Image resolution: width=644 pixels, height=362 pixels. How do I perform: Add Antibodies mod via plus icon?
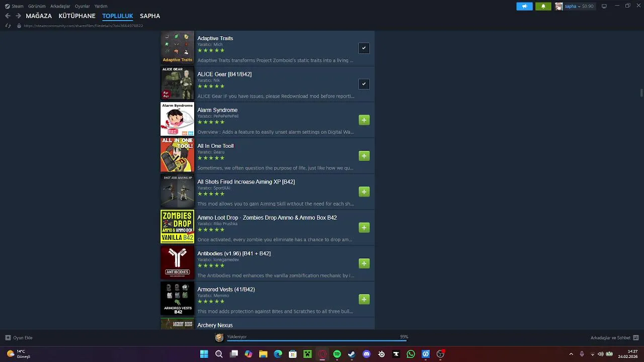click(364, 263)
